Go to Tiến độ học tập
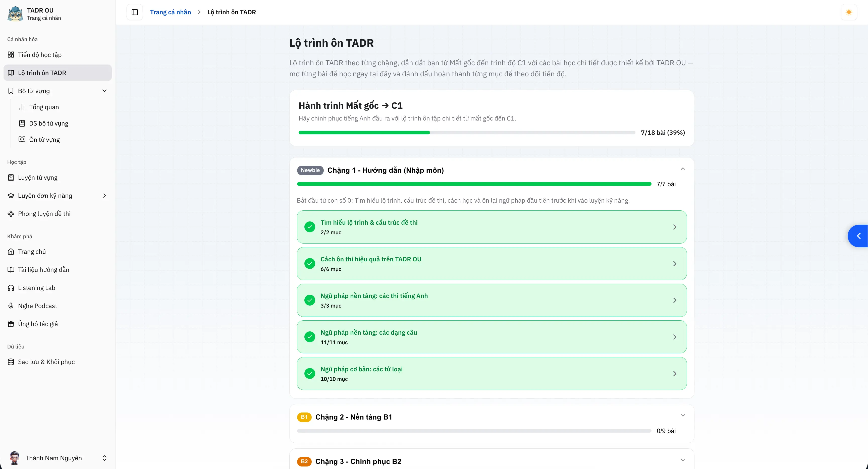Viewport: 868px width, 469px height. [58, 54]
